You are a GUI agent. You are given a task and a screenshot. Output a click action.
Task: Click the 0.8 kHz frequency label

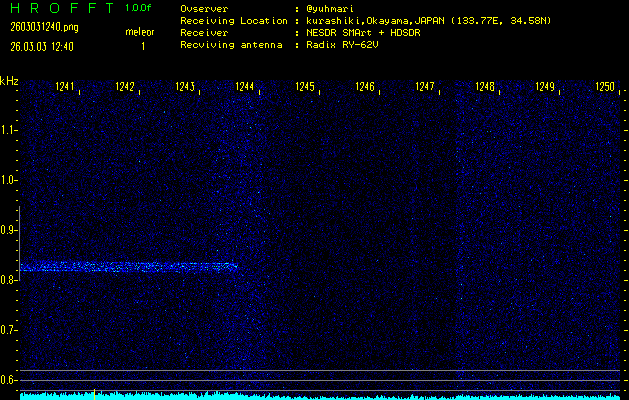(7, 280)
